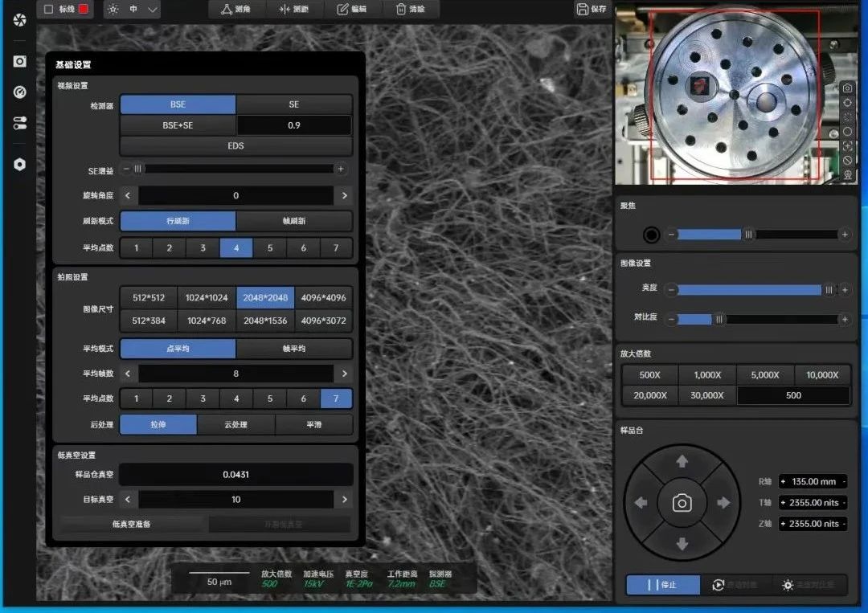Click the 停止 stop button
The width and height of the screenshot is (868, 613).
pyautogui.click(x=662, y=585)
